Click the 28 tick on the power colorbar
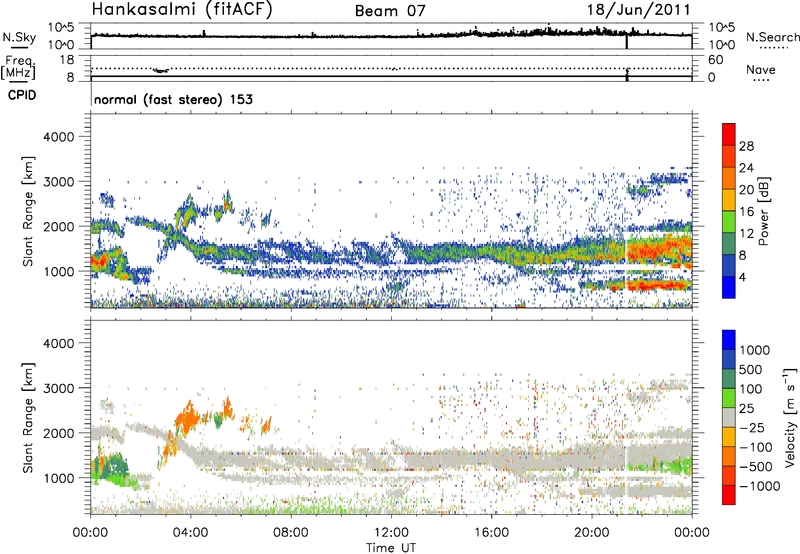Viewport: 800px width, 554px height. 746,146
